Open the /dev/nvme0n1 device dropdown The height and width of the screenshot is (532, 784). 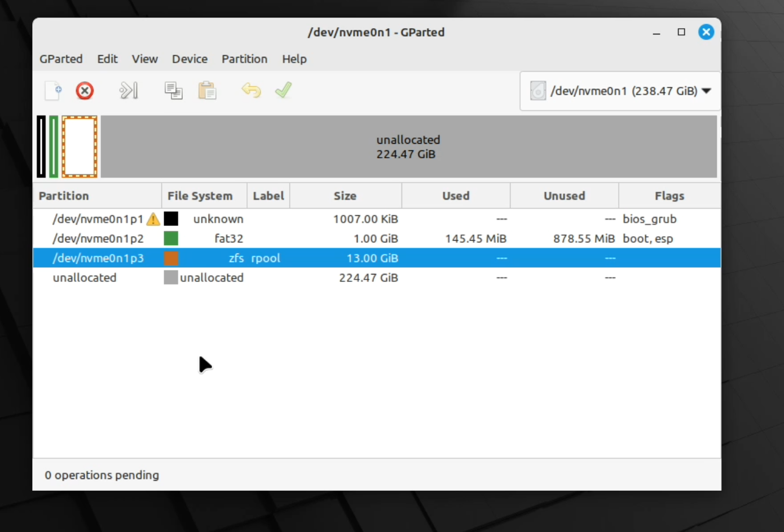pyautogui.click(x=620, y=91)
